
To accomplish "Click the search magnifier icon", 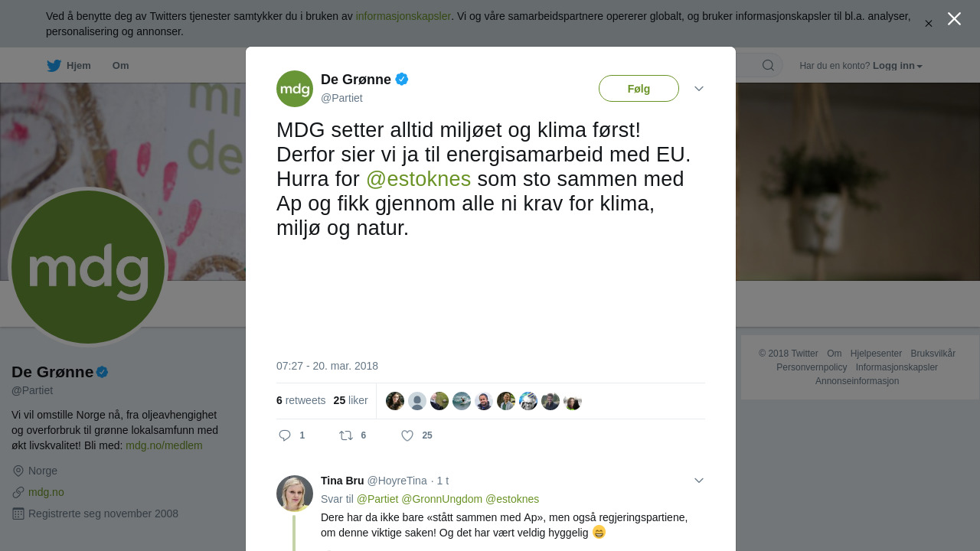I will tap(768, 66).
